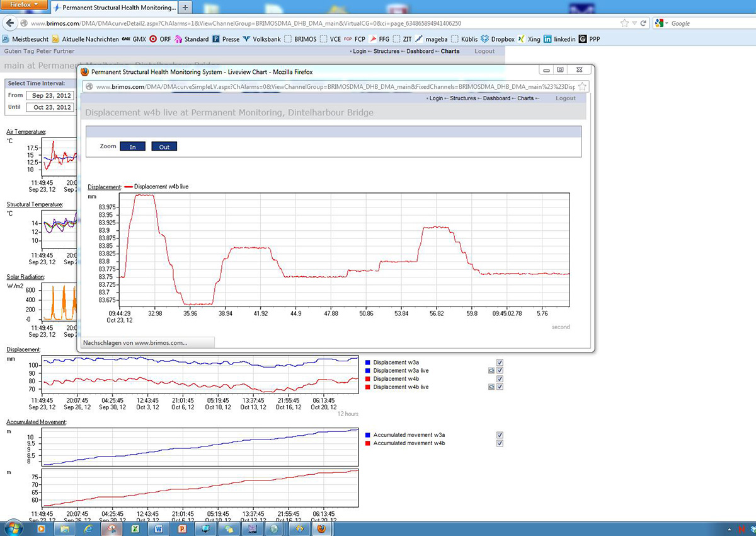
Task: Uncheck the Displacement w3a live checkbox
Action: coord(500,371)
